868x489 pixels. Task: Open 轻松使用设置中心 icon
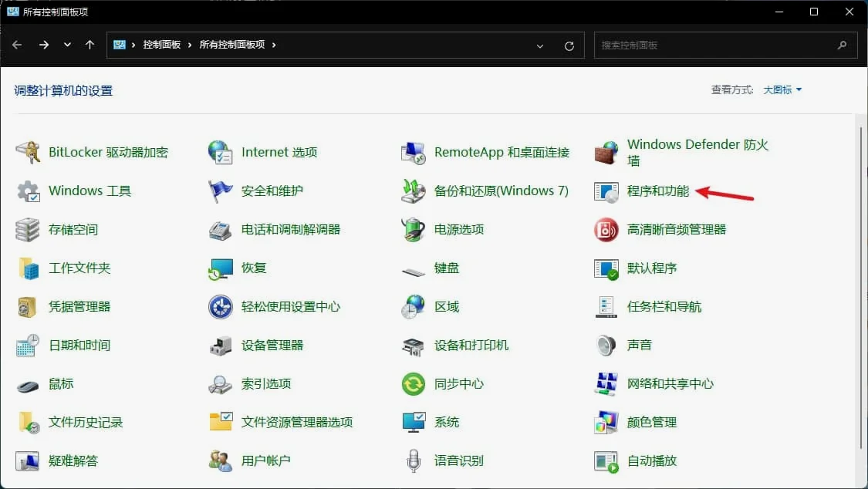(221, 307)
